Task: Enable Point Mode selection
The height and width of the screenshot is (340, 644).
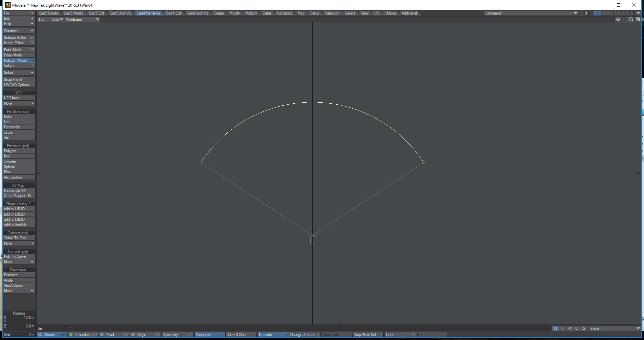Action: 19,50
